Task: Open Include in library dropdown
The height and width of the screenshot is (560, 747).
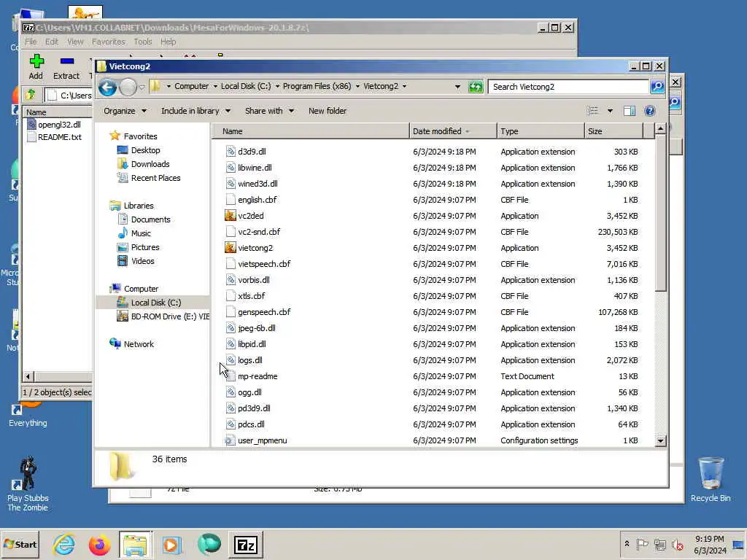Action: point(196,111)
